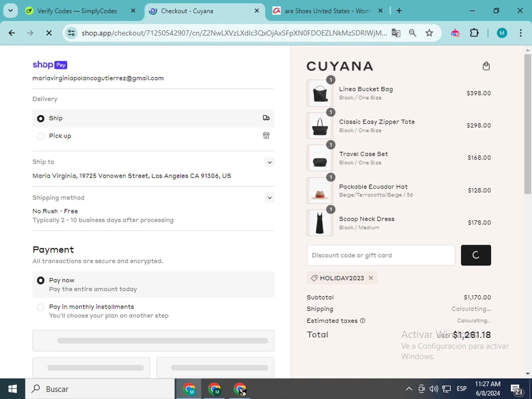532x399 pixels.
Task: Click the browser forward arrow
Action: click(30, 33)
